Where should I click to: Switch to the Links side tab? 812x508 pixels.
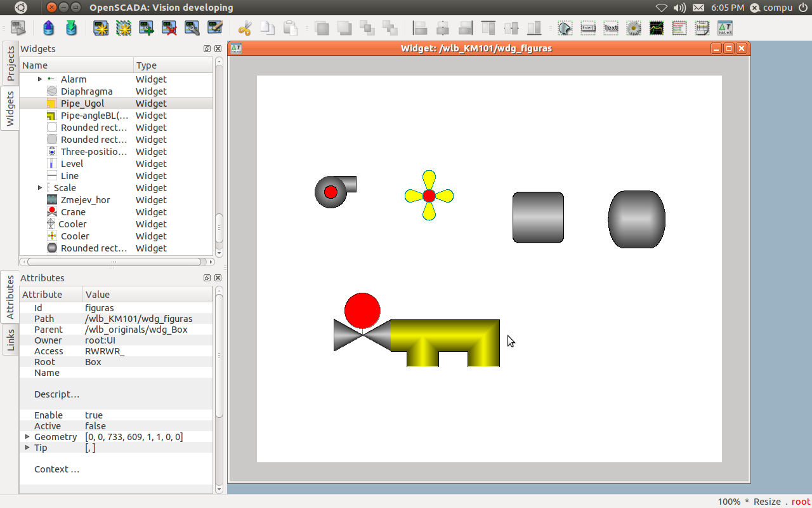click(10, 340)
